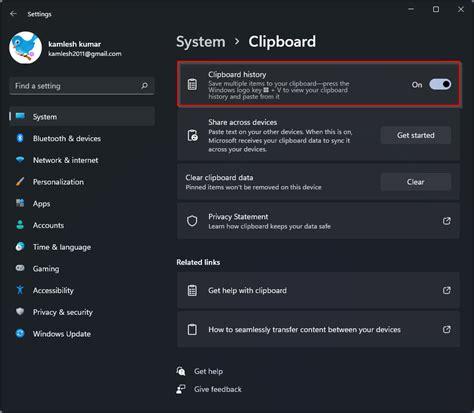Open Network & internet settings

[82, 160]
